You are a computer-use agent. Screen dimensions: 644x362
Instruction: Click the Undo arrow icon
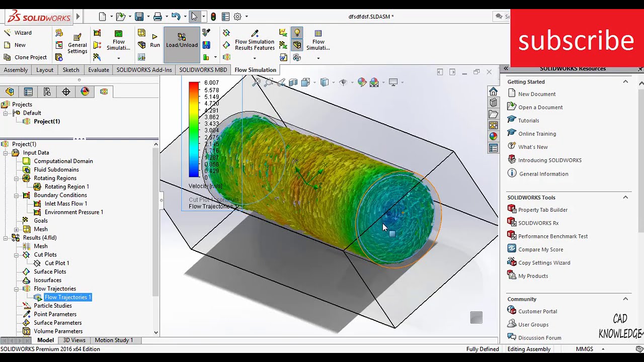pyautogui.click(x=176, y=17)
